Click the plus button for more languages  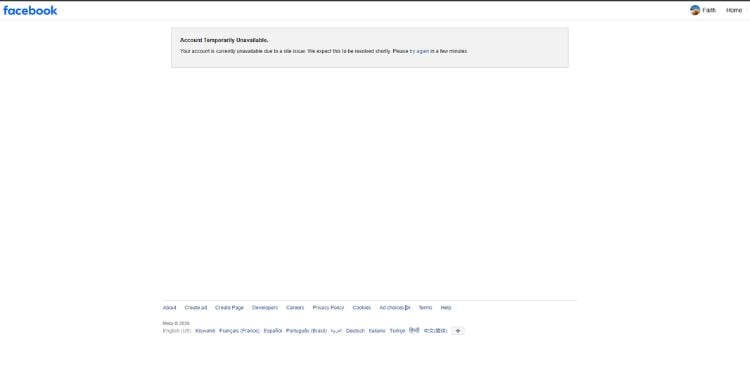[x=458, y=331]
